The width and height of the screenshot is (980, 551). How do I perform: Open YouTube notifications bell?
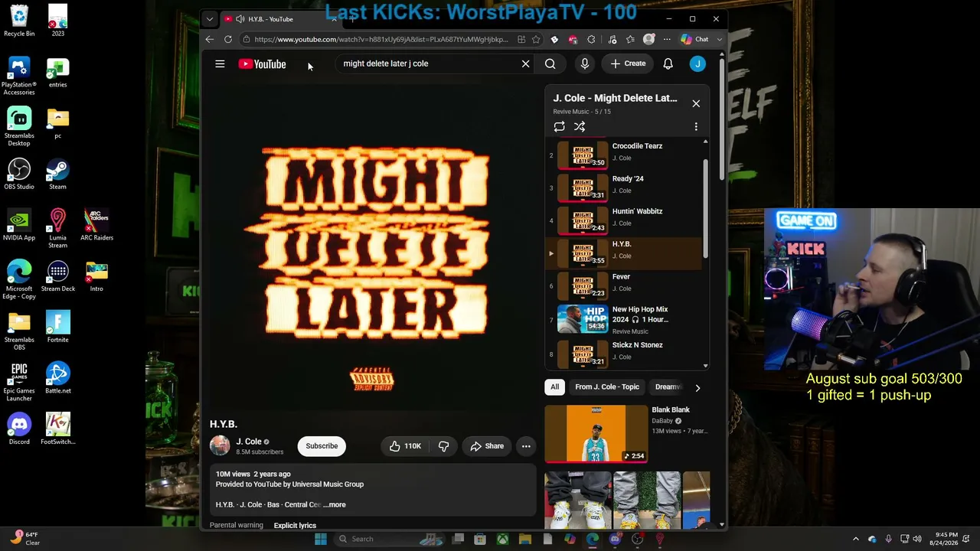point(668,64)
